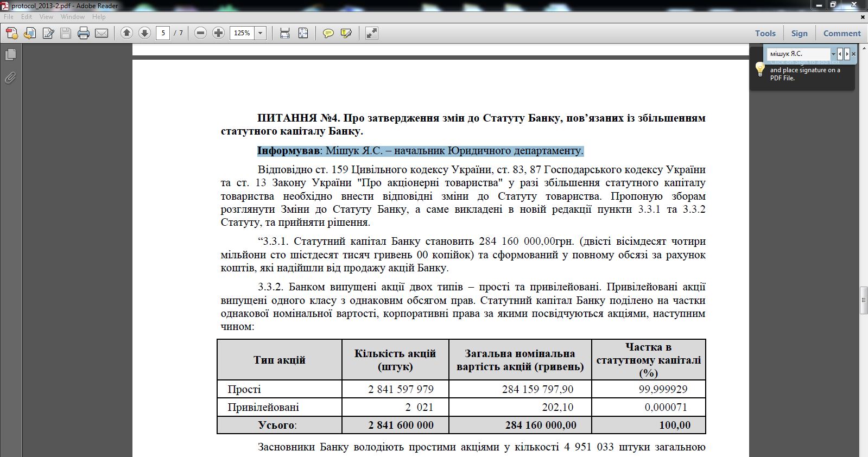Viewport: 868px width, 457px height.
Task: Expand the find options dropdown arrow
Action: pos(833,54)
